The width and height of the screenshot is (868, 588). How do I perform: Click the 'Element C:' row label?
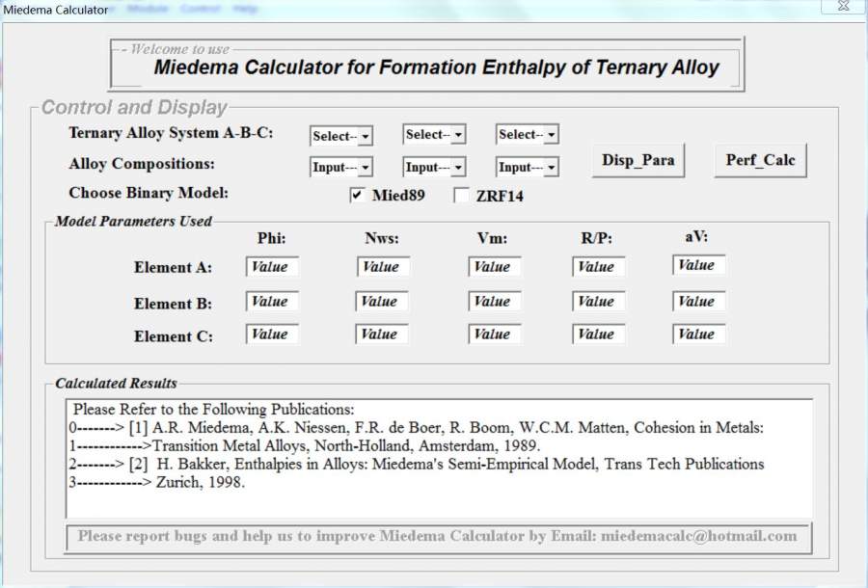coord(174,335)
